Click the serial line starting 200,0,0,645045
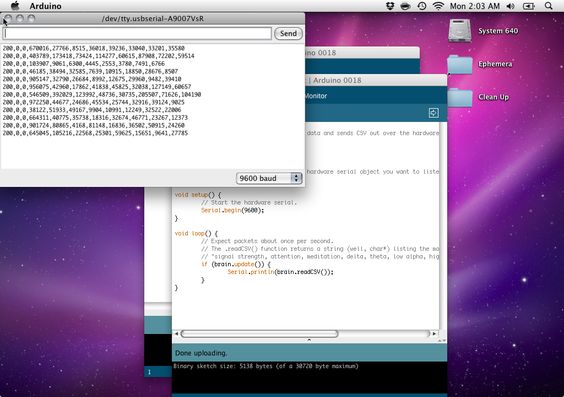The width and height of the screenshot is (564, 397). tap(95, 133)
